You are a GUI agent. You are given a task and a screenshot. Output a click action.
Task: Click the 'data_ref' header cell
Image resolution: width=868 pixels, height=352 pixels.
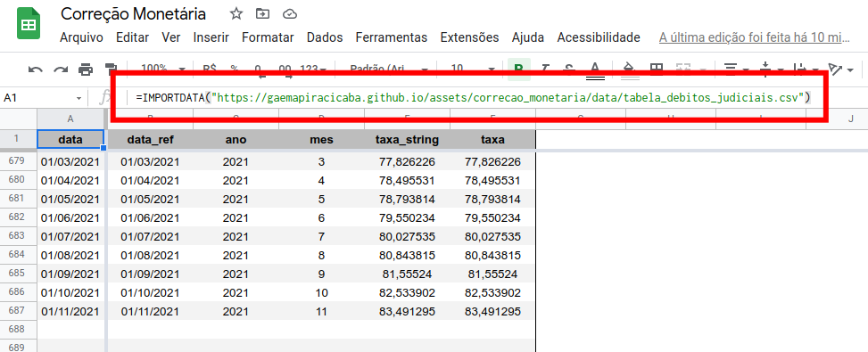tap(150, 139)
